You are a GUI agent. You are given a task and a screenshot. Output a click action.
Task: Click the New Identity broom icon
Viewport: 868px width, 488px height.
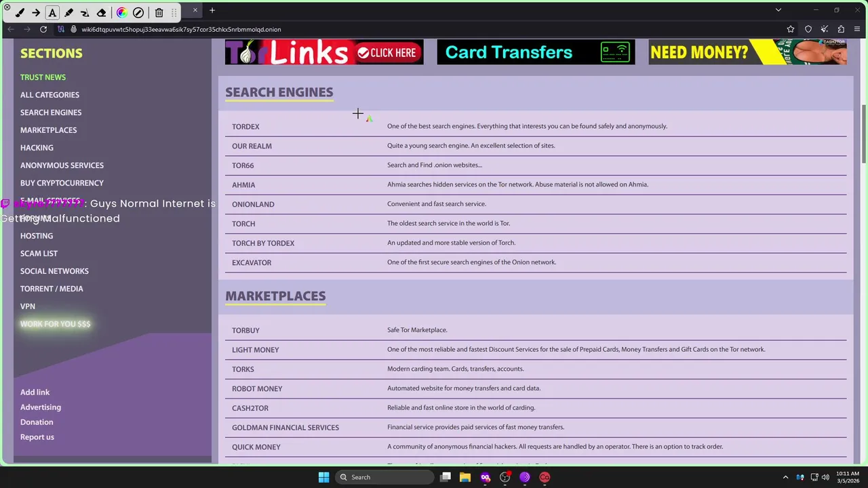click(x=825, y=29)
